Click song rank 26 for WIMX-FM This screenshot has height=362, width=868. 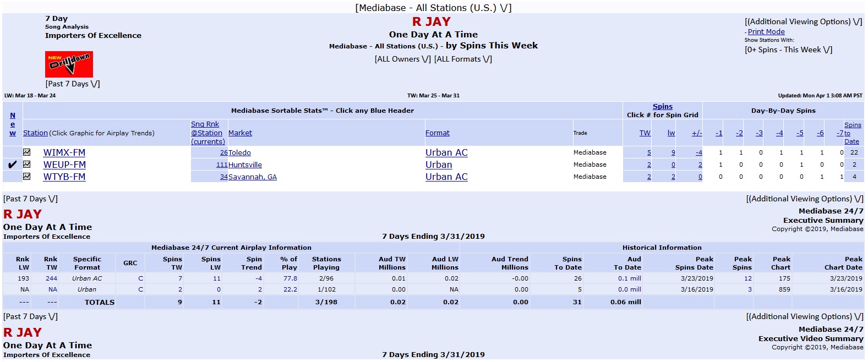click(x=223, y=152)
